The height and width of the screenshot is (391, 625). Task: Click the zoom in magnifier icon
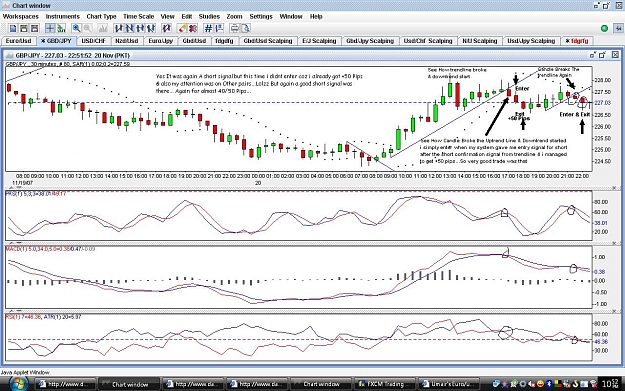(76, 28)
